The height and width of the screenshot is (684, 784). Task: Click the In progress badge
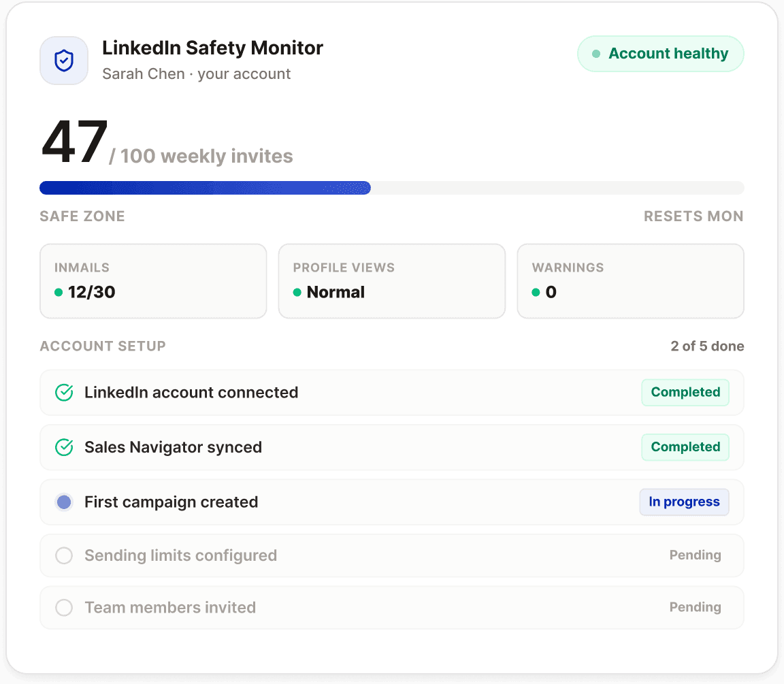tap(684, 502)
